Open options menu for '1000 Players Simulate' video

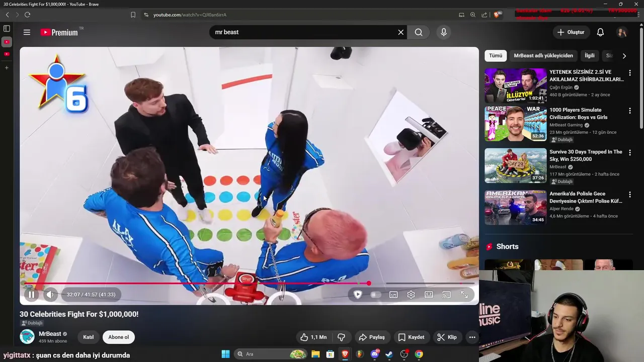tap(629, 111)
